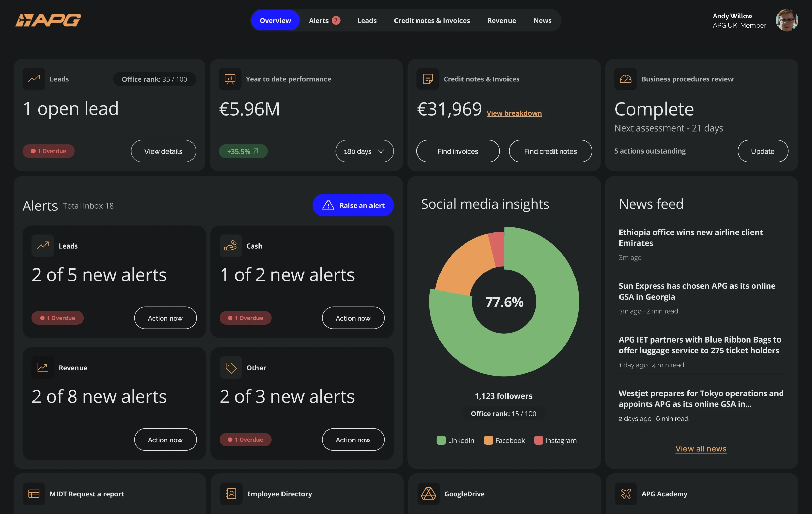This screenshot has height=514, width=812.
Task: Click the GoogleDrive icon
Action: point(428,494)
